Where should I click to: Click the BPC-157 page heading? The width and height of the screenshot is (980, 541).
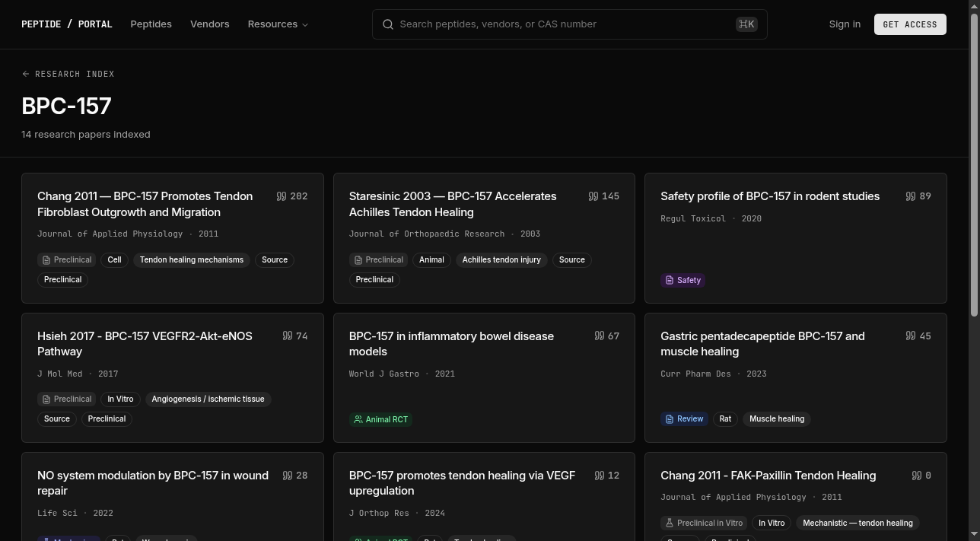click(x=66, y=107)
